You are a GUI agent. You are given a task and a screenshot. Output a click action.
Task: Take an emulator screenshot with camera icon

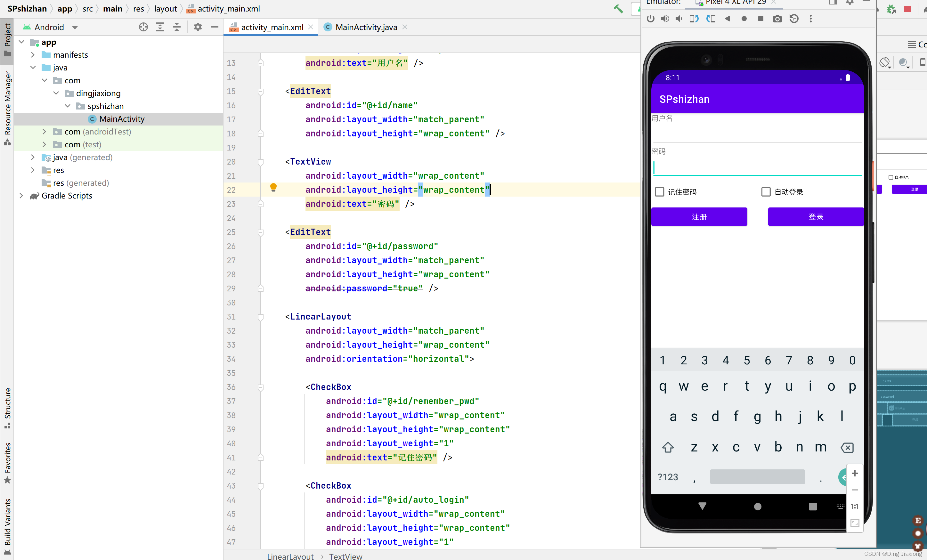coord(777,19)
